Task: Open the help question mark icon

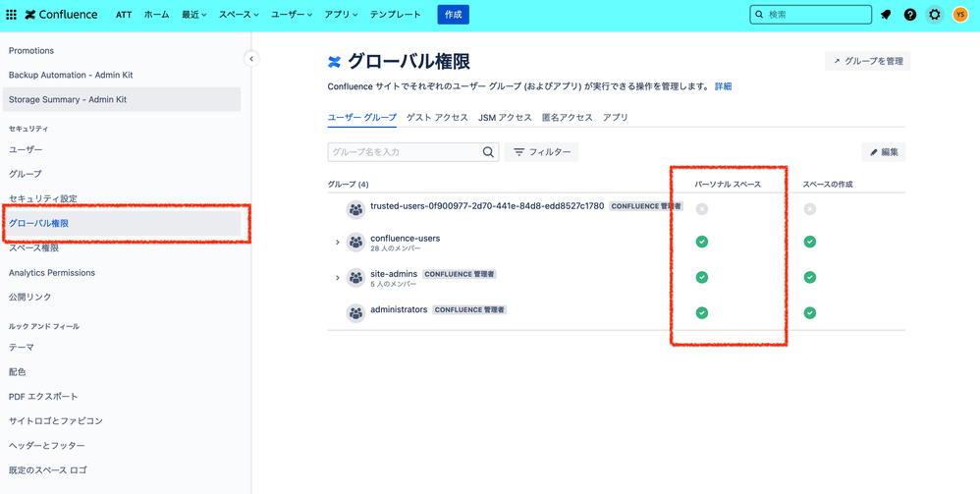Action: point(910,15)
